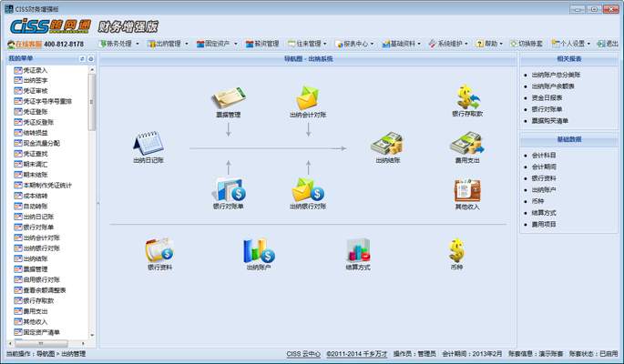This screenshot has height=364, width=624.
Task: Open 资金日报表 in the related reports list
Action: [547, 97]
